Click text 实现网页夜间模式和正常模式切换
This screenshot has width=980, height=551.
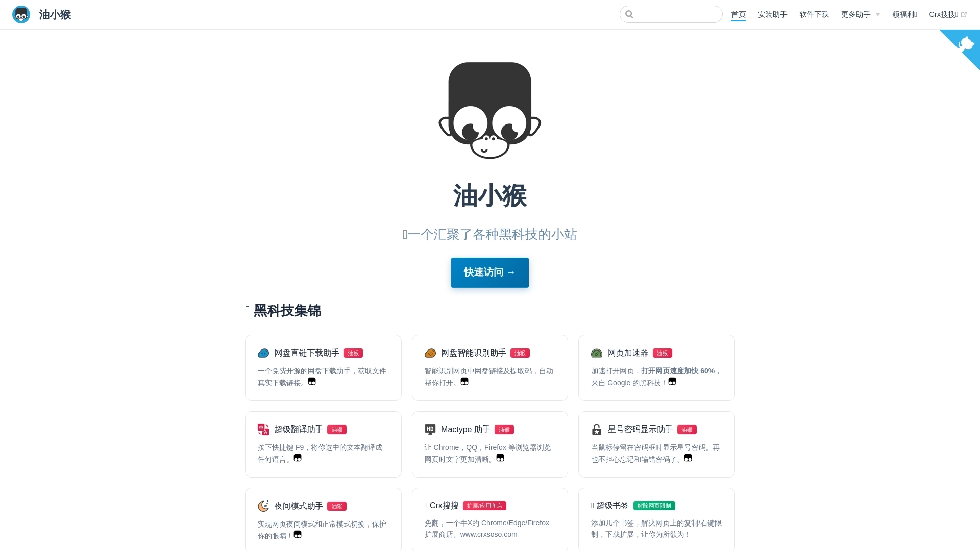pyautogui.click(x=311, y=524)
